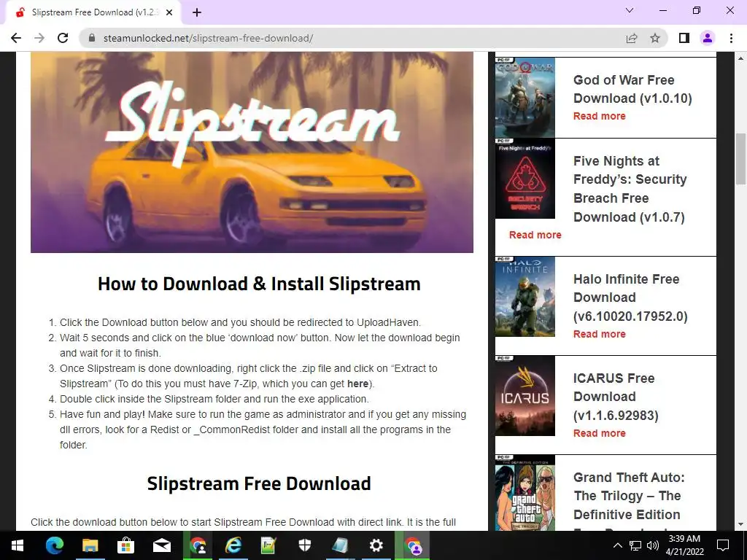Click the 'Slipstream Free Download' heading

(x=259, y=483)
